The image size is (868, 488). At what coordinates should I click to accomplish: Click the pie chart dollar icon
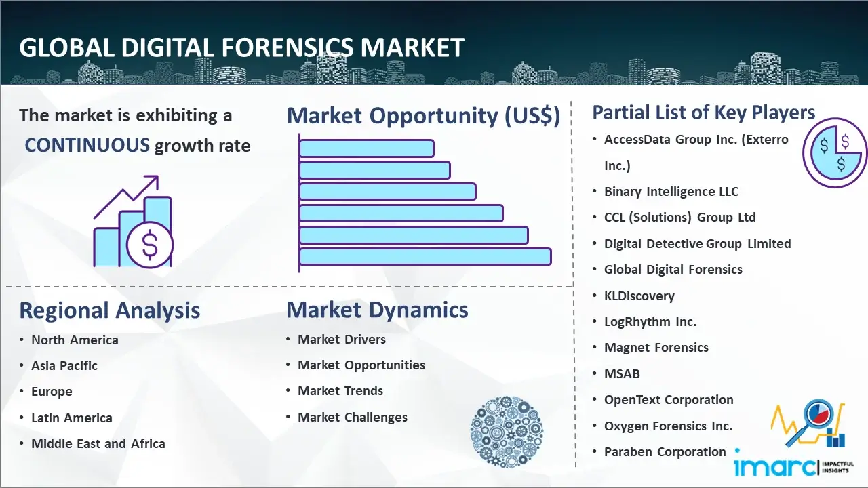coord(834,153)
